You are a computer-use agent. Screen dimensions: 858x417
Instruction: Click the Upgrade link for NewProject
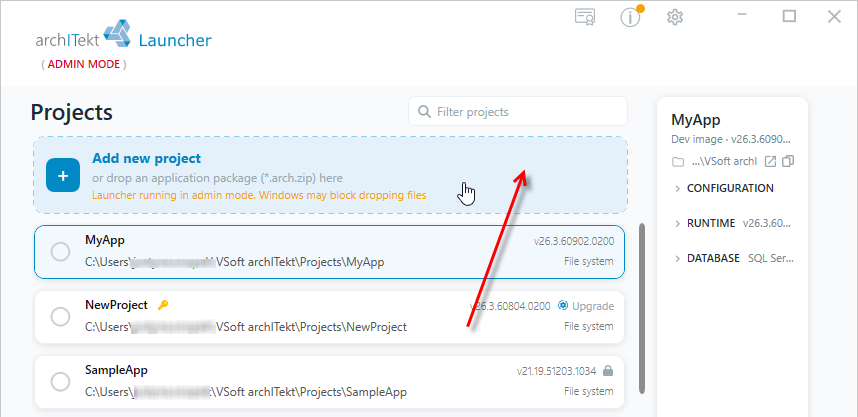[x=593, y=306]
